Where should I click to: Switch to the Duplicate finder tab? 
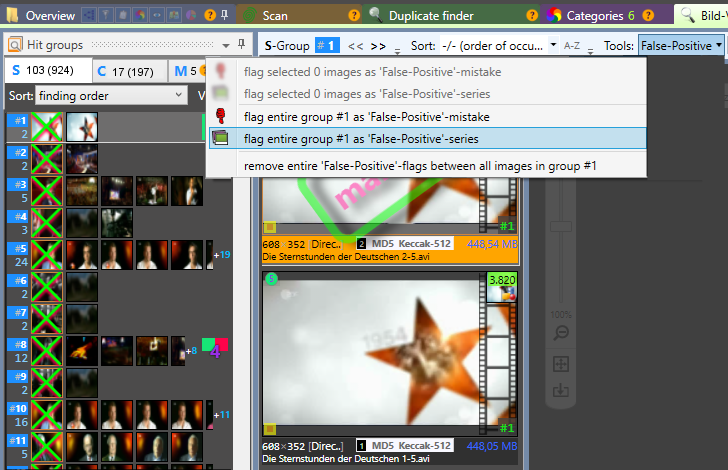(x=431, y=16)
